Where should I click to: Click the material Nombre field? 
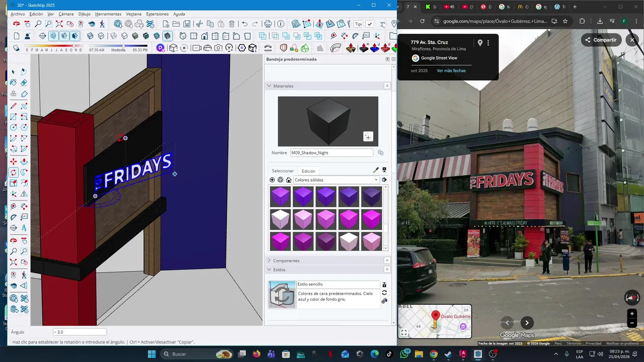pos(332,153)
